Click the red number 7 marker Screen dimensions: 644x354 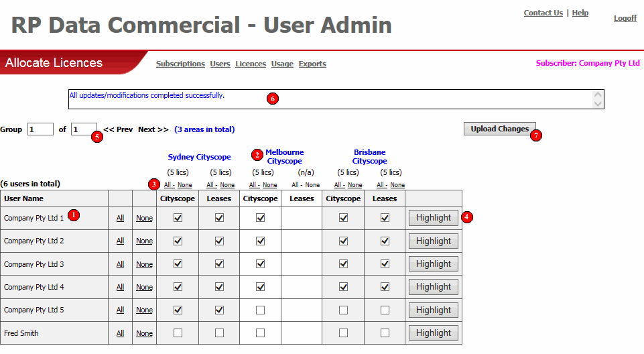coord(535,135)
